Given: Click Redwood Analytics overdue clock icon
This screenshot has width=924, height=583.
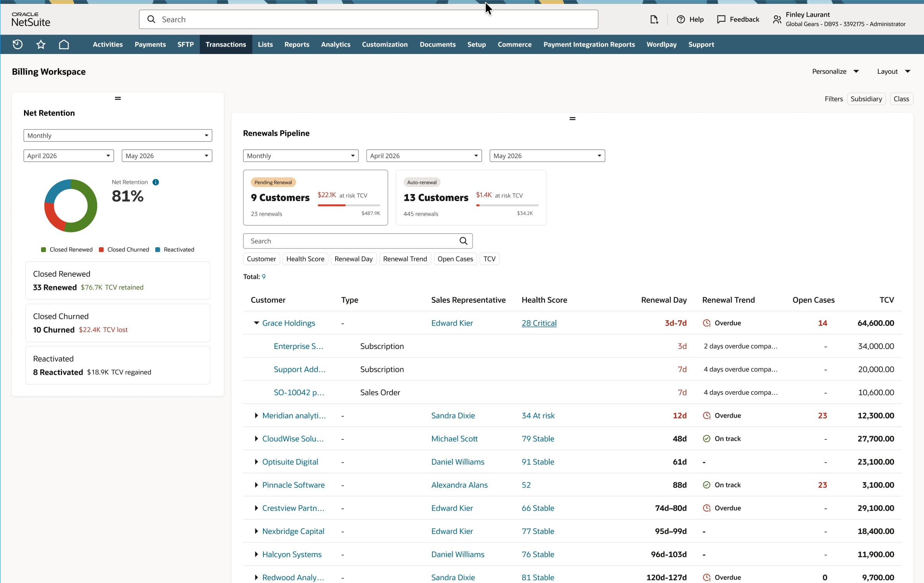Looking at the screenshot, I should pos(707,578).
